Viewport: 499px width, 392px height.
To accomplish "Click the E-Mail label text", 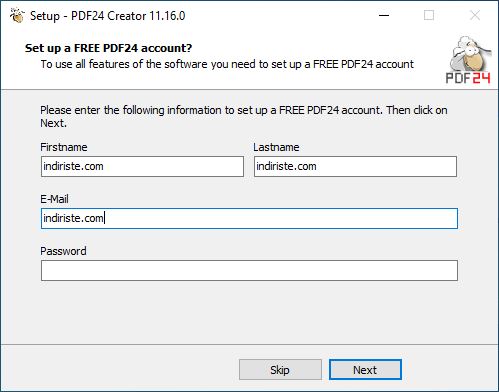I will [x=54, y=199].
